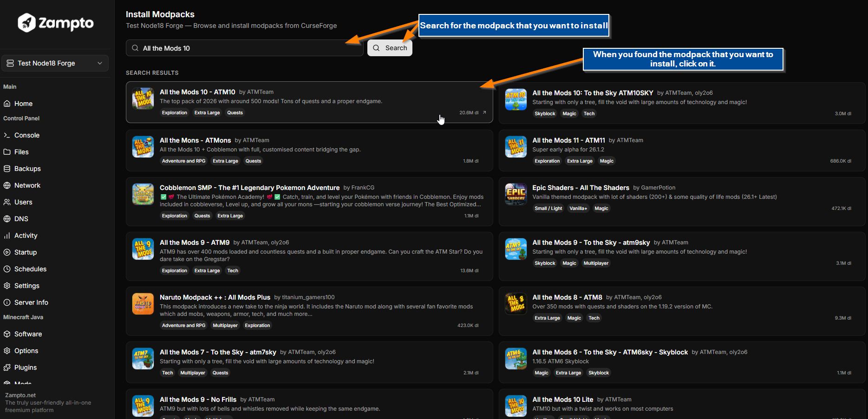Click the Network globe icon
This screenshot has height=419, width=868.
7,185
